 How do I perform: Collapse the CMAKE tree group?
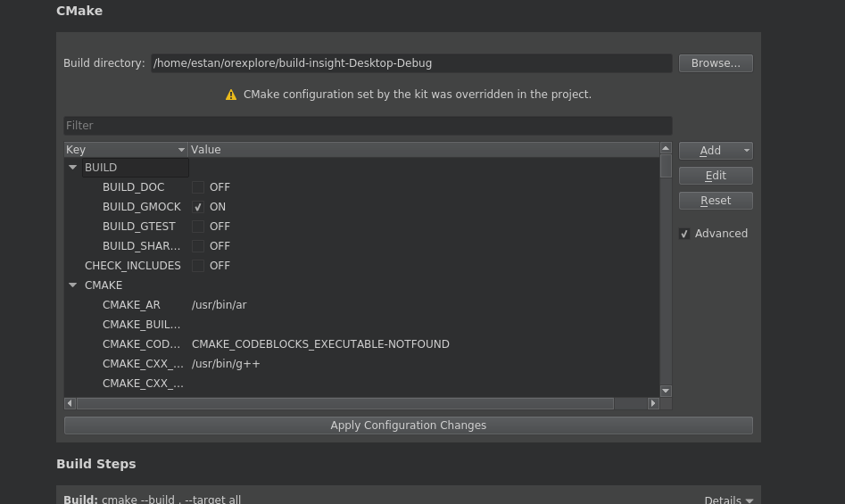coord(73,285)
